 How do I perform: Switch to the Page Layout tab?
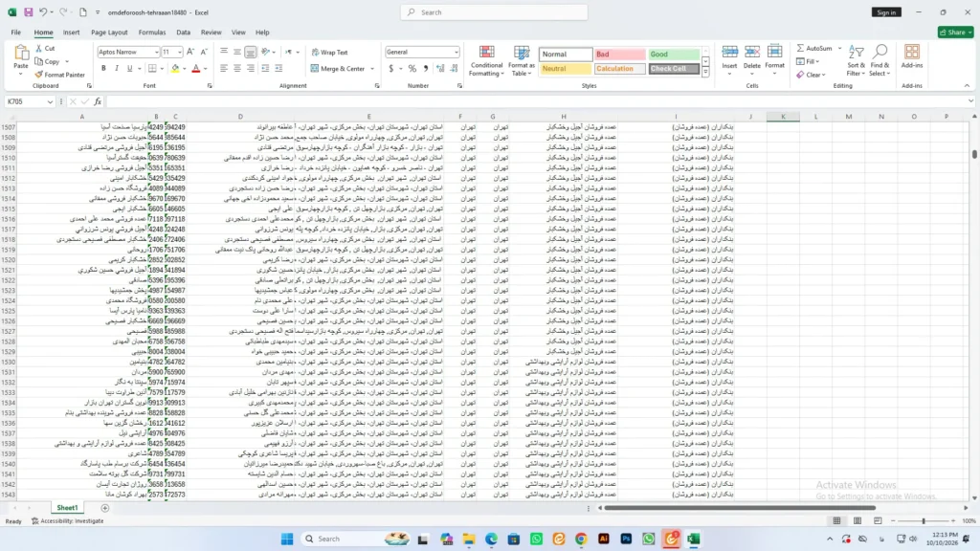[x=109, y=32]
